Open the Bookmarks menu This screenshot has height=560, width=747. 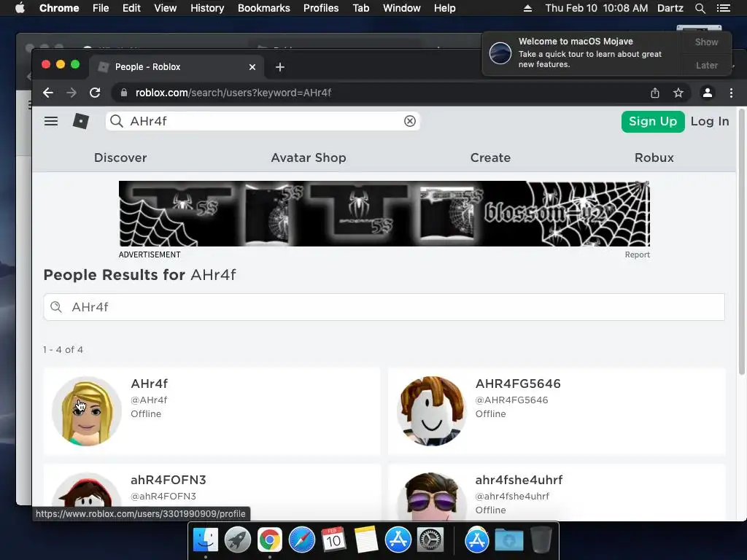264,8
